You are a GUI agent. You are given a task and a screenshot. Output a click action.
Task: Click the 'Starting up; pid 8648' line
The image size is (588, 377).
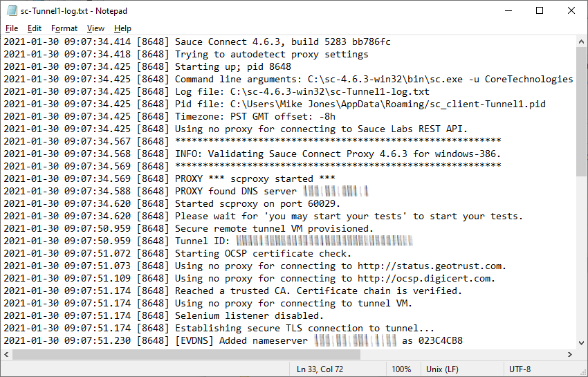[x=147, y=66]
